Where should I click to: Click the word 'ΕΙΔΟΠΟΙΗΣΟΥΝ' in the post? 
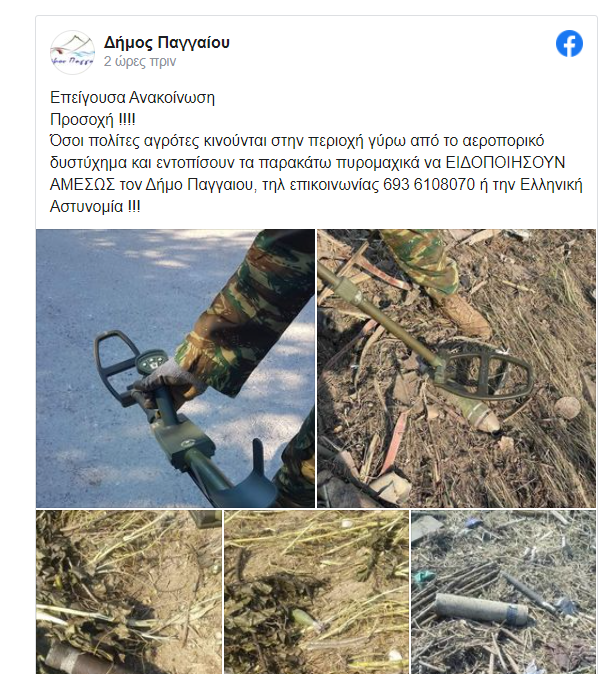point(505,162)
